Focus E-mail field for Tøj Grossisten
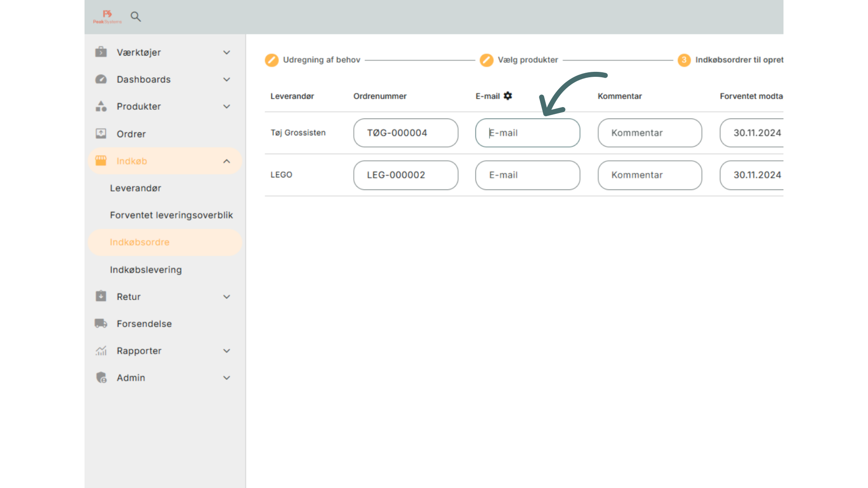Screen dimensions: 868x488 [528, 133]
